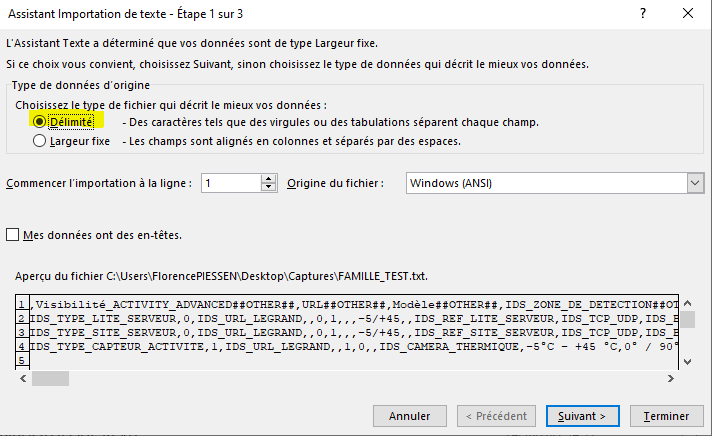Increase start line with spinner up arrow
The width and height of the screenshot is (712, 436).
point(268,179)
